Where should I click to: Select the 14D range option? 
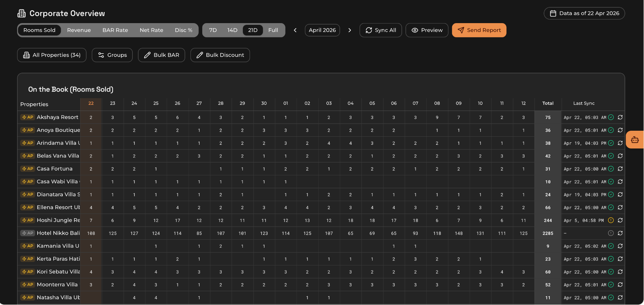232,30
